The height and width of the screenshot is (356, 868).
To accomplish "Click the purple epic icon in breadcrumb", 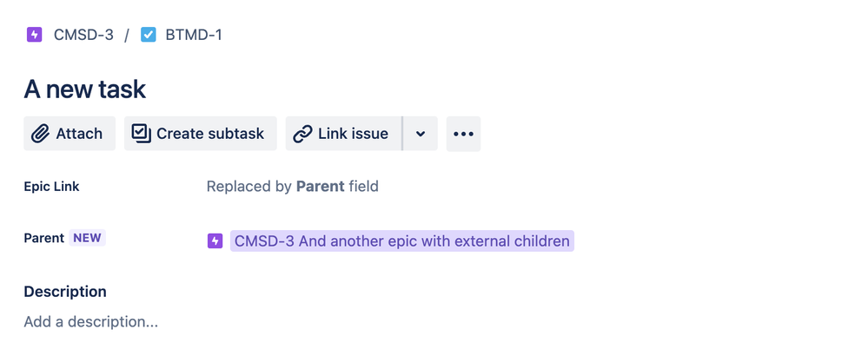I will point(35,35).
